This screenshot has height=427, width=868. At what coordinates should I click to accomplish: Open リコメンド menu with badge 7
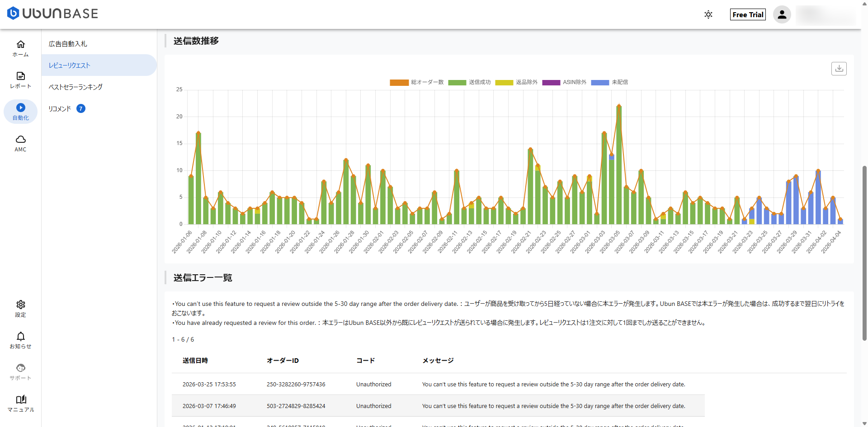click(60, 108)
